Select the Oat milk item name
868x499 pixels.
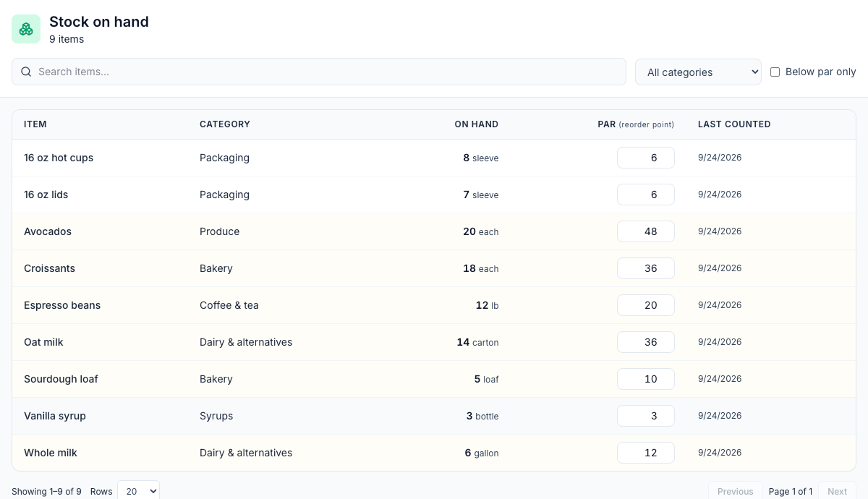(43, 342)
